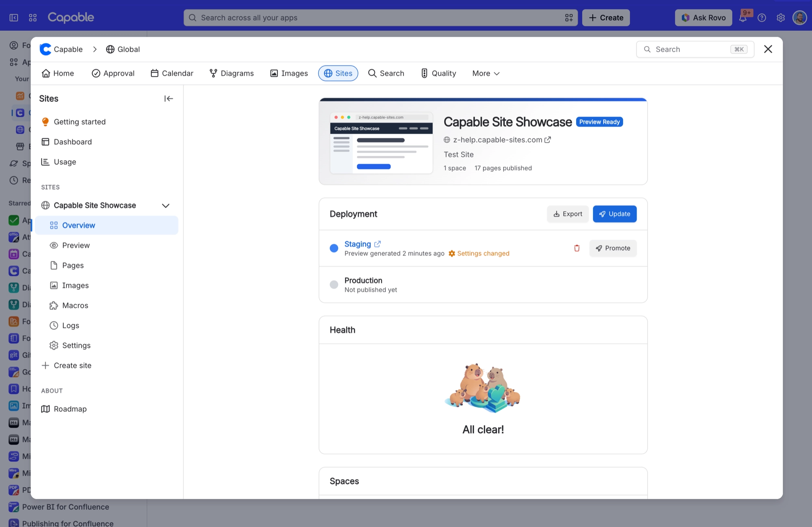The height and width of the screenshot is (527, 812).
Task: Delete the Staging deployment with trash icon
Action: [577, 248]
